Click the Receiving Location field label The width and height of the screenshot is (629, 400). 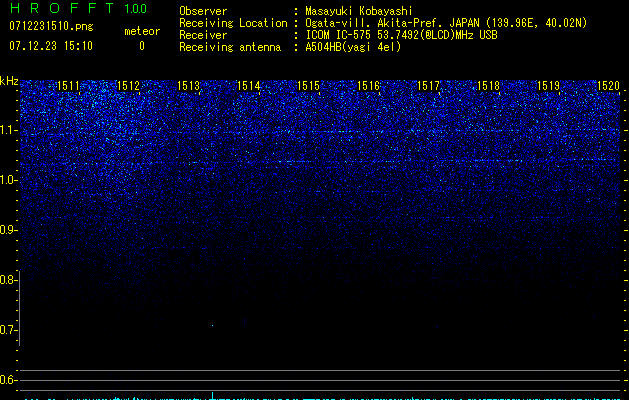point(233,23)
